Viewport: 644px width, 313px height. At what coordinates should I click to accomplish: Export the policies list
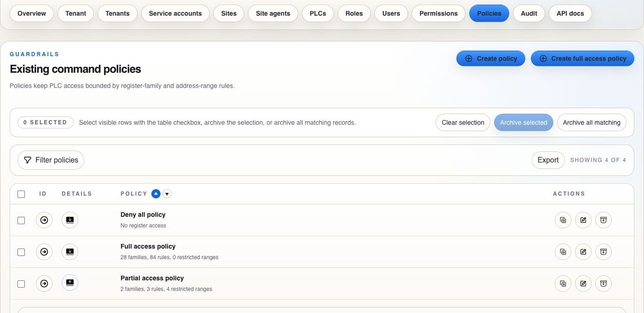pyautogui.click(x=548, y=160)
